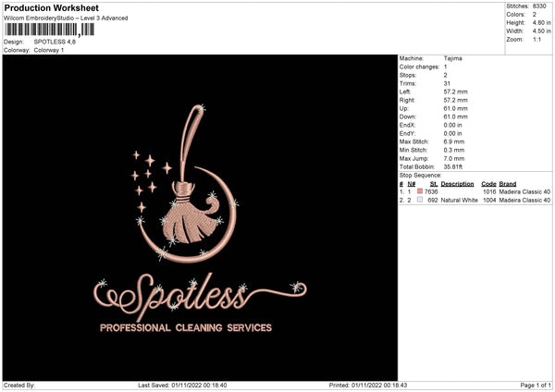555x392 pixels.
Task: Click the 'Page 1 of 1' footer text
Action: [x=536, y=386]
